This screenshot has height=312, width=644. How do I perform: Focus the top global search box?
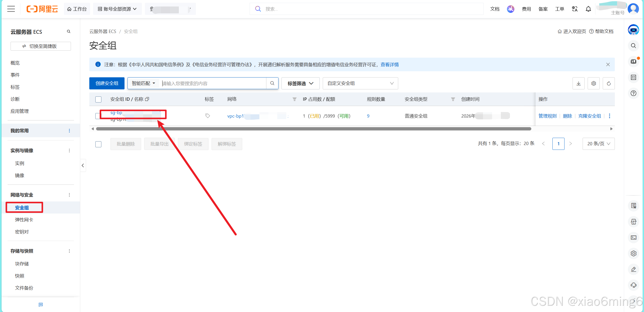[x=366, y=9]
